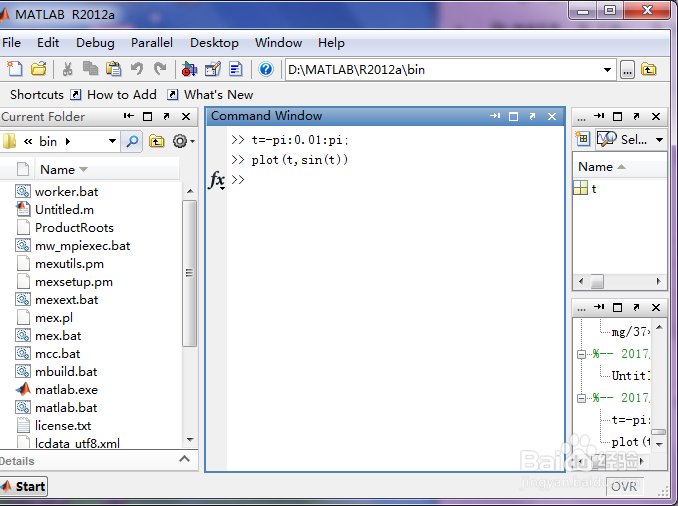Image resolution: width=678 pixels, height=506 pixels.
Task: Click the New Script toolbar icon
Action: [x=14, y=69]
